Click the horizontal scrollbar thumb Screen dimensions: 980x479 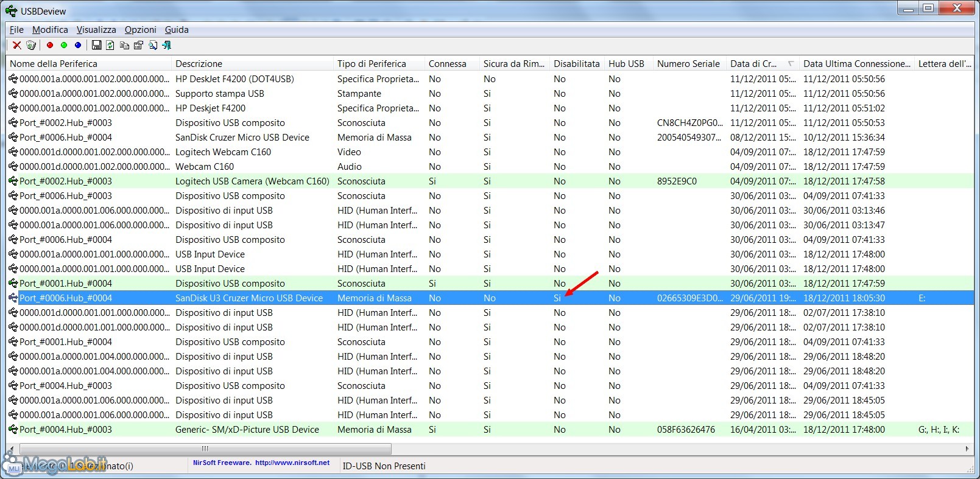click(205, 449)
